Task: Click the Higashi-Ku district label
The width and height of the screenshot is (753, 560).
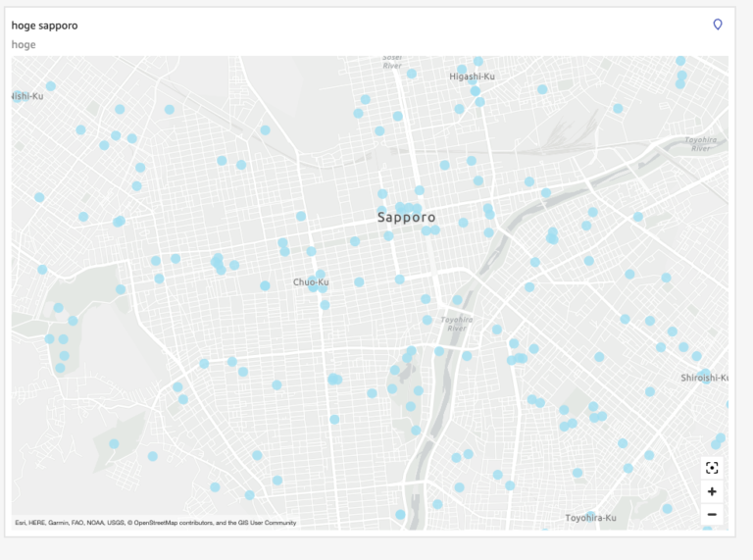Action: pyautogui.click(x=473, y=76)
